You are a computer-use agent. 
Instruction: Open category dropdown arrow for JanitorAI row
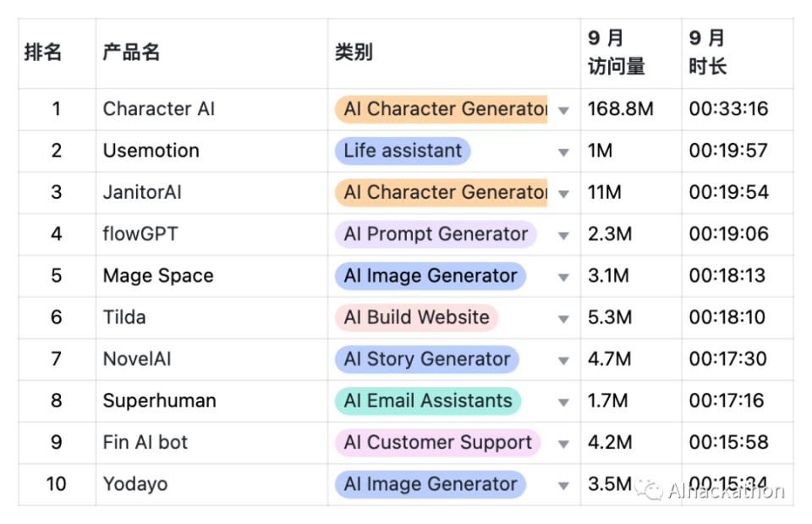tap(563, 194)
